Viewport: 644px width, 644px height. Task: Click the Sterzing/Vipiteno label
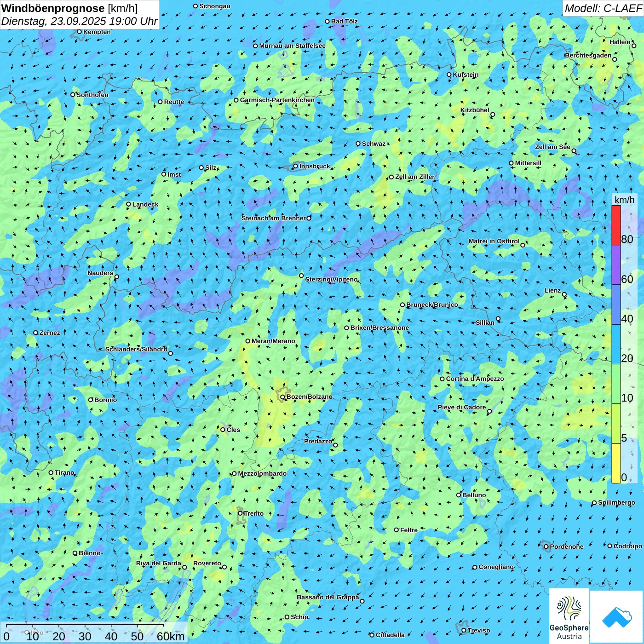coord(331,279)
